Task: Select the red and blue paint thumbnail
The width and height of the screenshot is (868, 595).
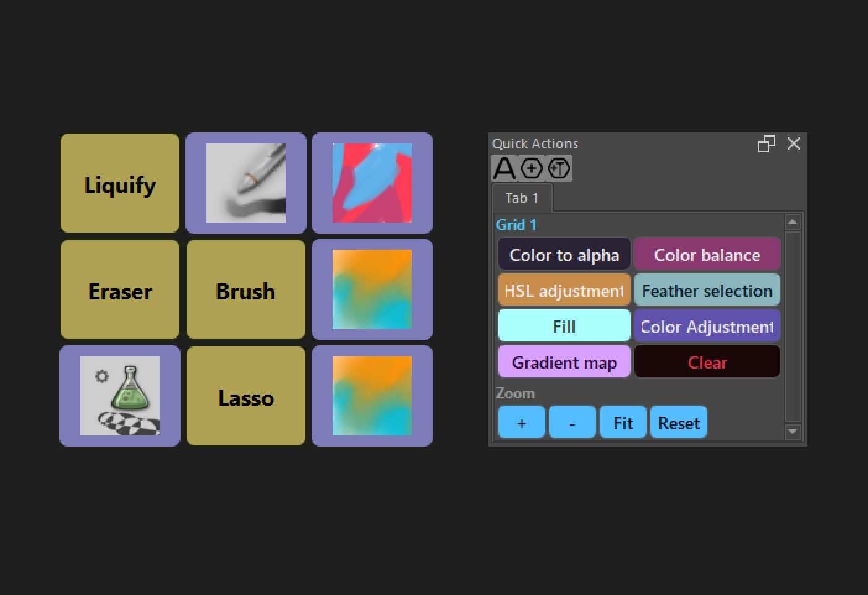Action: pyautogui.click(x=372, y=183)
